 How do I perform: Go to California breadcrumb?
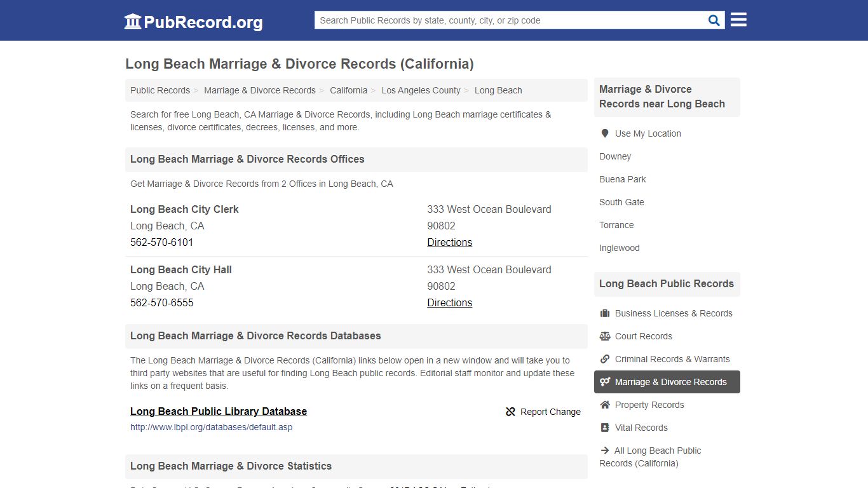tap(348, 90)
